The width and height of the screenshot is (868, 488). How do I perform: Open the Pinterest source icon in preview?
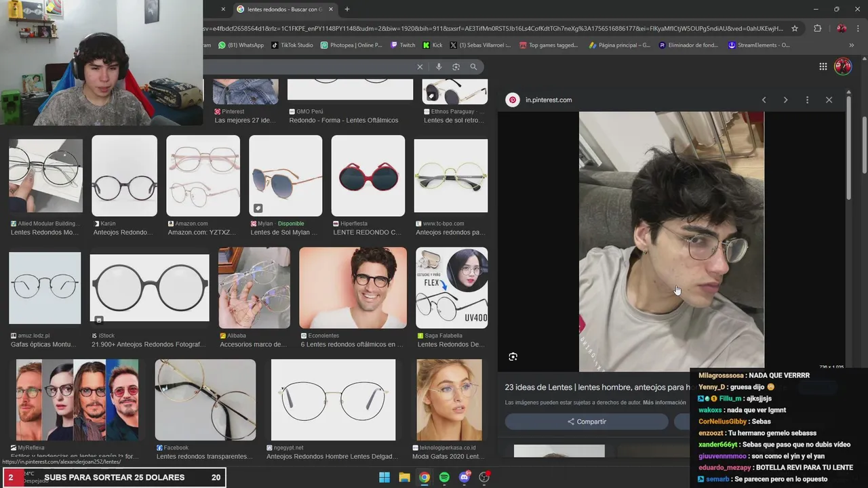click(513, 100)
